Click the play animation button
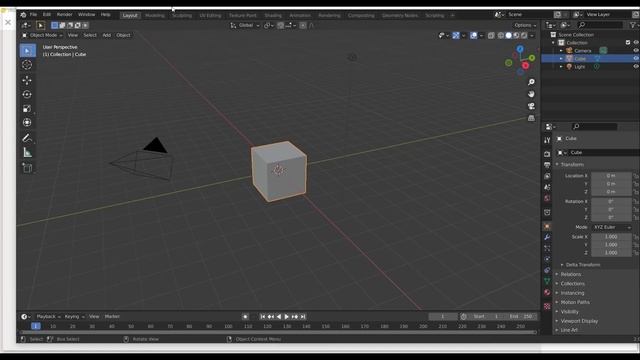Viewport: 640px width, 360px height. 287,317
